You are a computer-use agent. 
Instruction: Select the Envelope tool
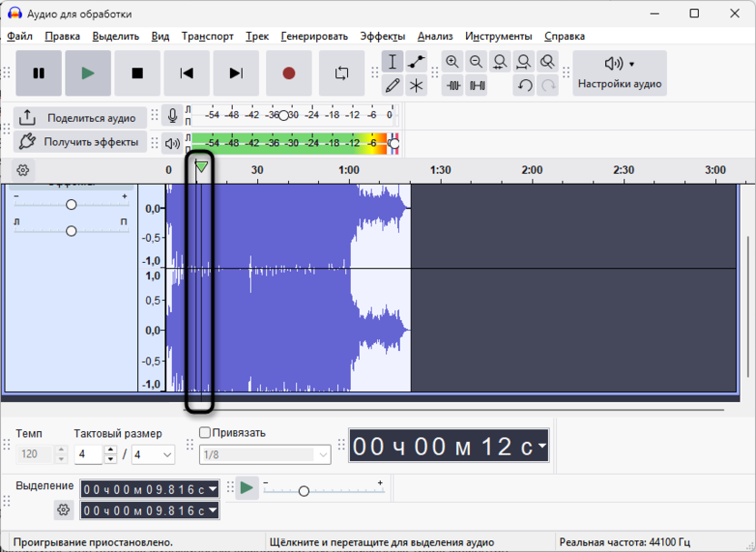click(x=416, y=62)
